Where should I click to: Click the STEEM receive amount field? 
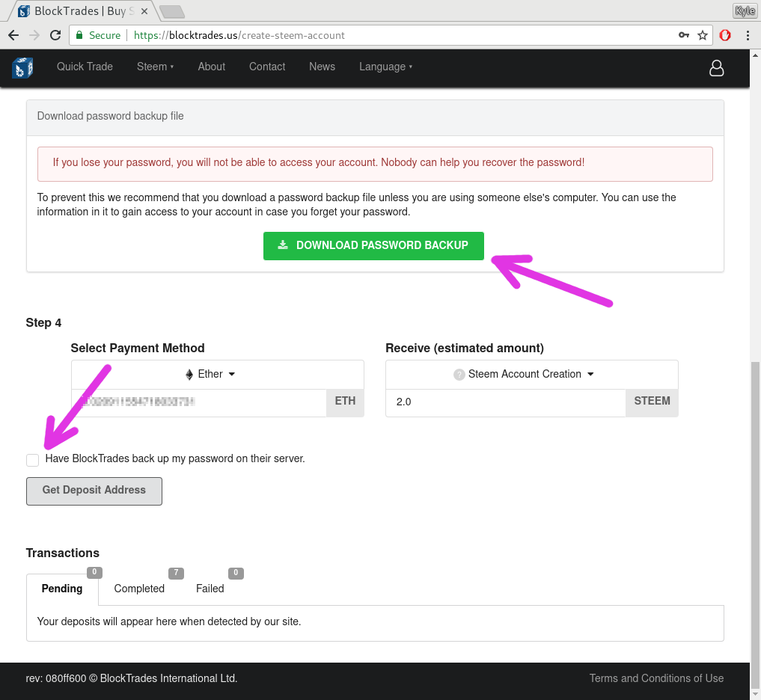point(506,402)
